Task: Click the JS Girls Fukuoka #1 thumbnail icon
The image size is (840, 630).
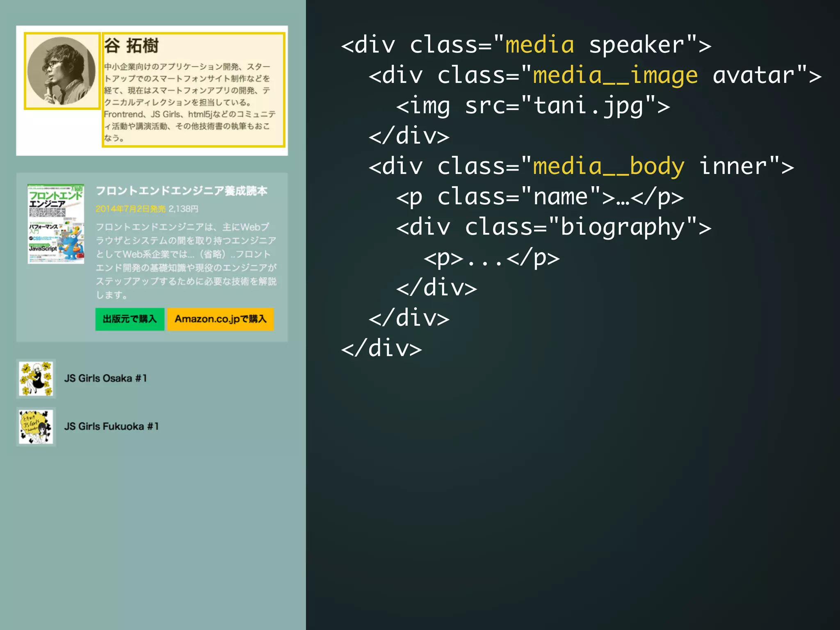Action: click(36, 427)
